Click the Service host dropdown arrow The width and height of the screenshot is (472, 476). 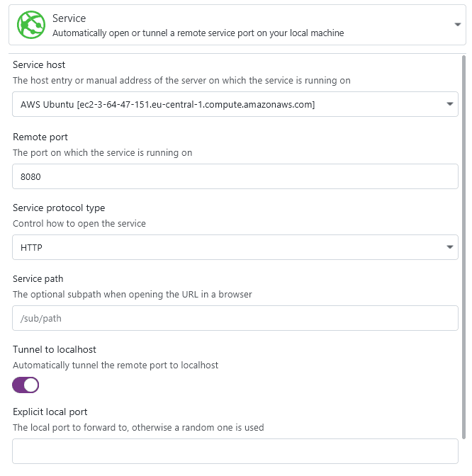coord(450,105)
